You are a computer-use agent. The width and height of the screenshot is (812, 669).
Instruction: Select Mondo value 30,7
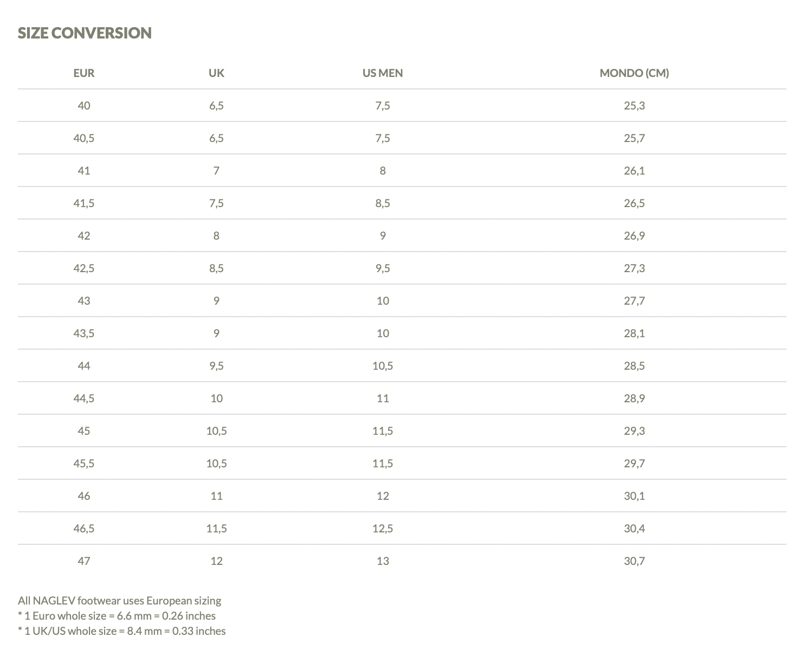tap(634, 561)
